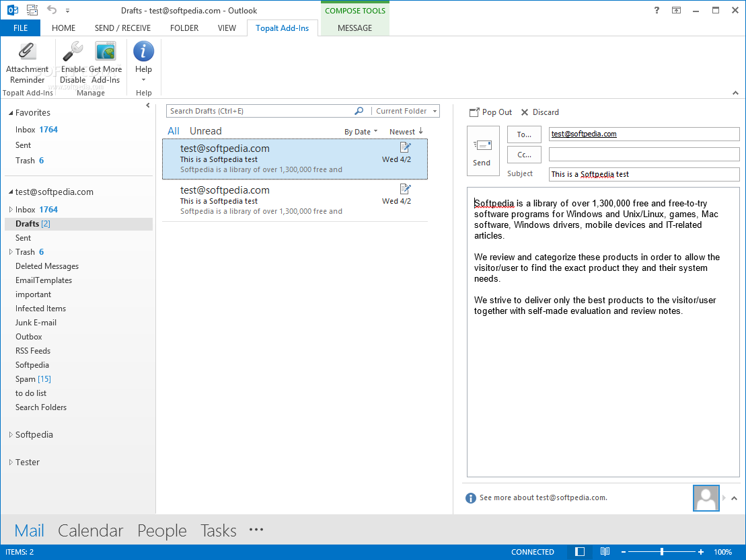Click Pop Out icon in compose pane

click(x=474, y=112)
